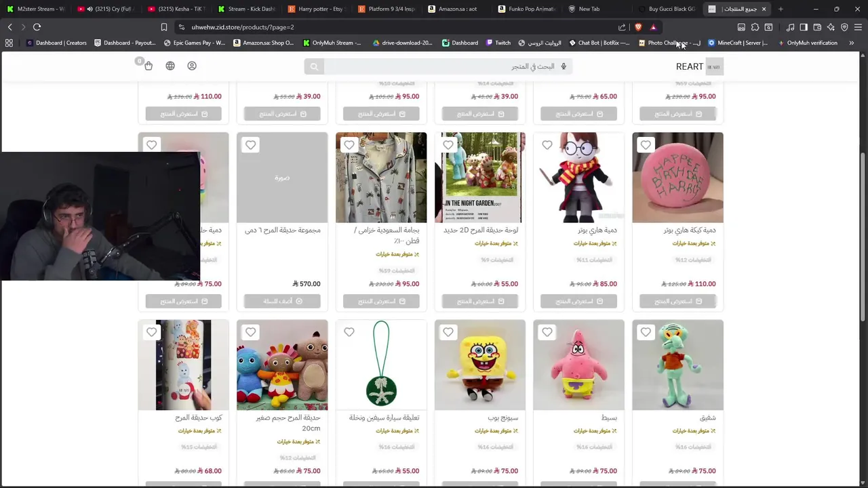Favorite the لوحة حديقة المرح 2D heart
This screenshot has height=488, width=868.
(448, 144)
